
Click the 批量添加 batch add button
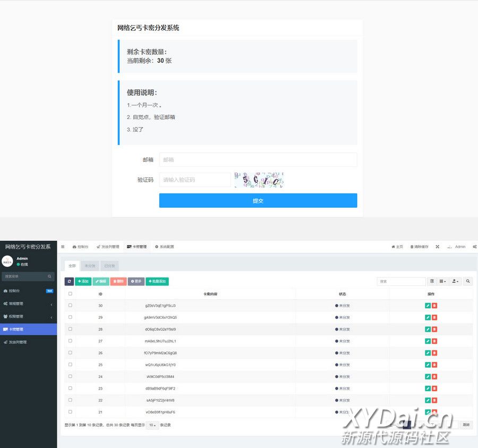pos(157,281)
